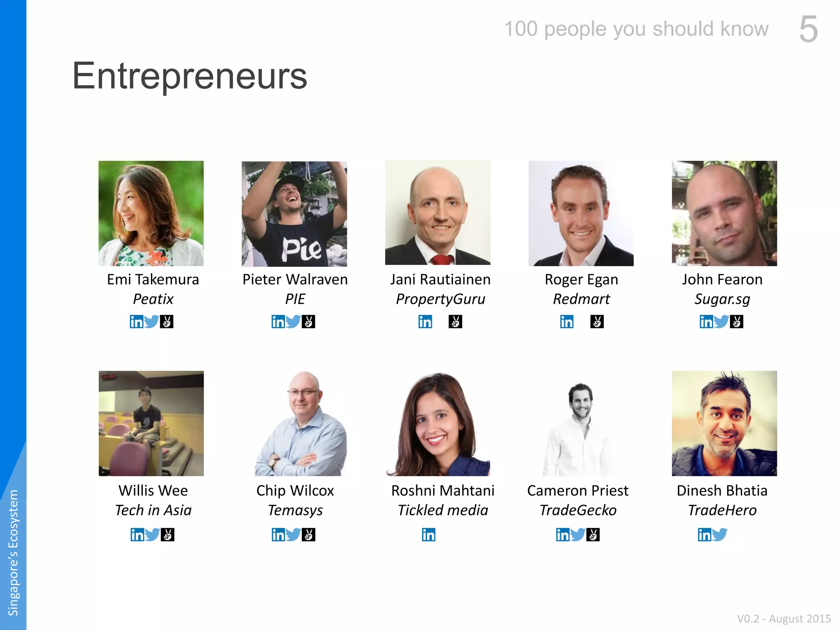
Task: Open Jani Rautiainen's AngelList icon
Action: click(x=455, y=322)
